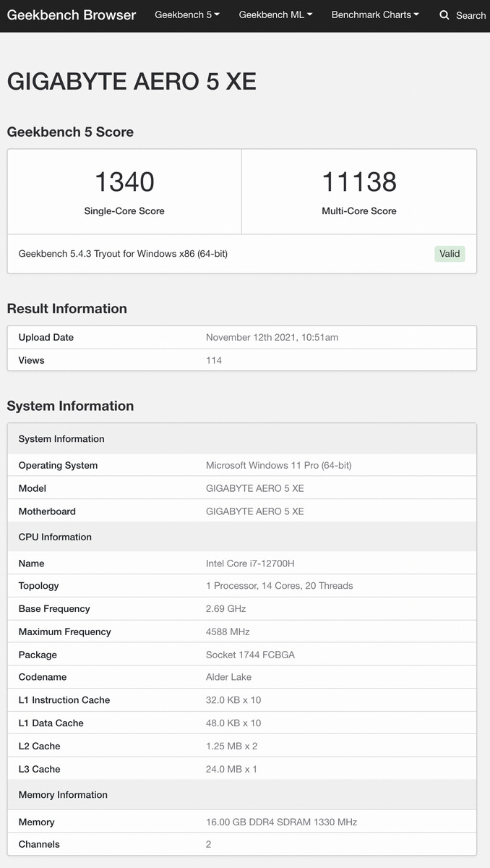Image resolution: width=490 pixels, height=868 pixels.
Task: Expand the Geekbench ML dropdown
Action: [275, 14]
